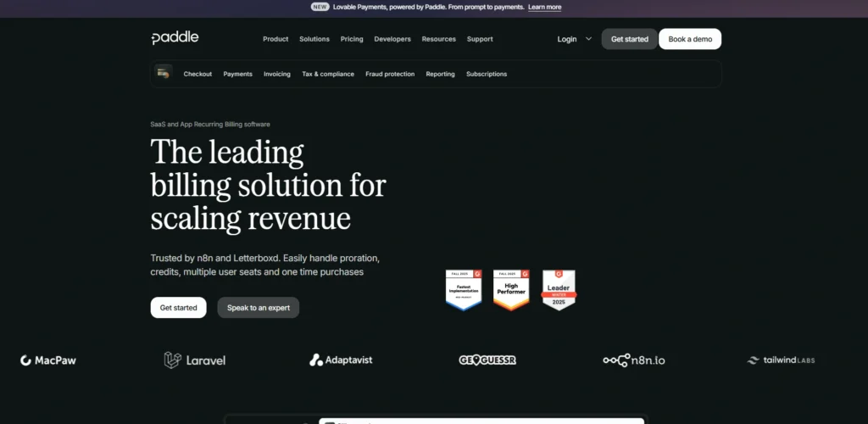This screenshot has height=424, width=868.
Task: Expand the Login dropdown chevron
Action: pyautogui.click(x=588, y=39)
